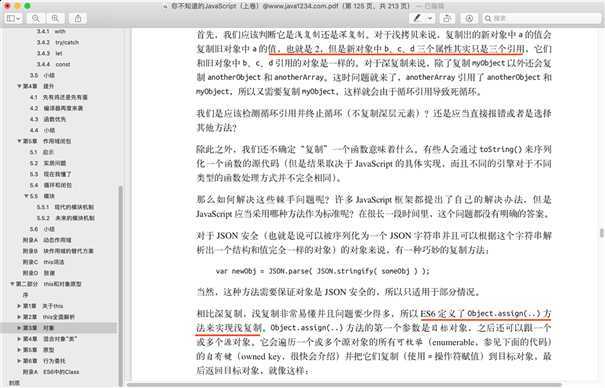
Task: Click the magnifier icon in search field
Action: point(488,19)
